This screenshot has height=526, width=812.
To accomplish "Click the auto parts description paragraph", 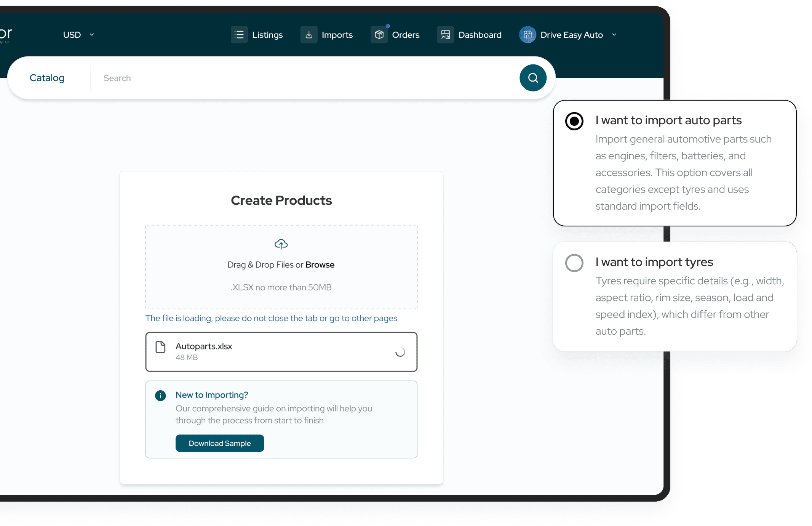I will tap(684, 173).
